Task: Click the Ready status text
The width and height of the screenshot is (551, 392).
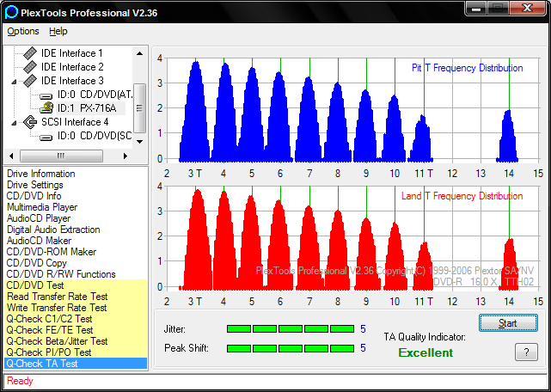Action: point(20,381)
